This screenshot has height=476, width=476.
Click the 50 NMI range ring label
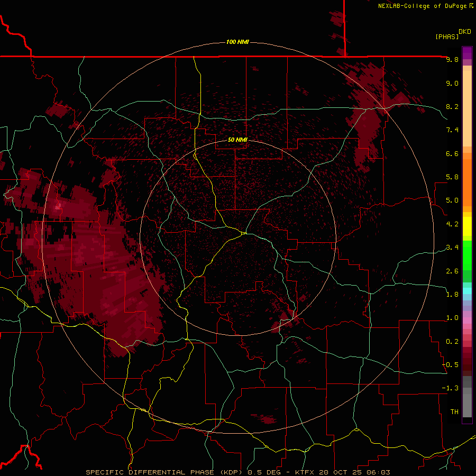(x=237, y=140)
